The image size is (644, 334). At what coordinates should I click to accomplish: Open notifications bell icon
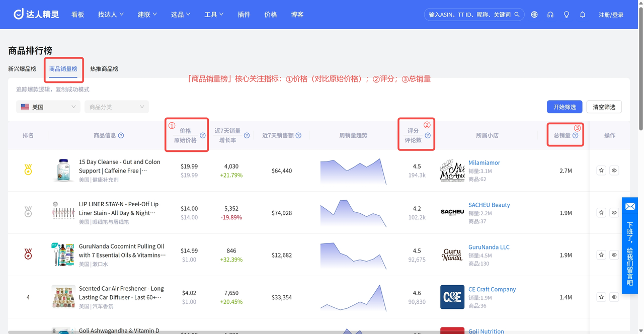[x=583, y=15]
